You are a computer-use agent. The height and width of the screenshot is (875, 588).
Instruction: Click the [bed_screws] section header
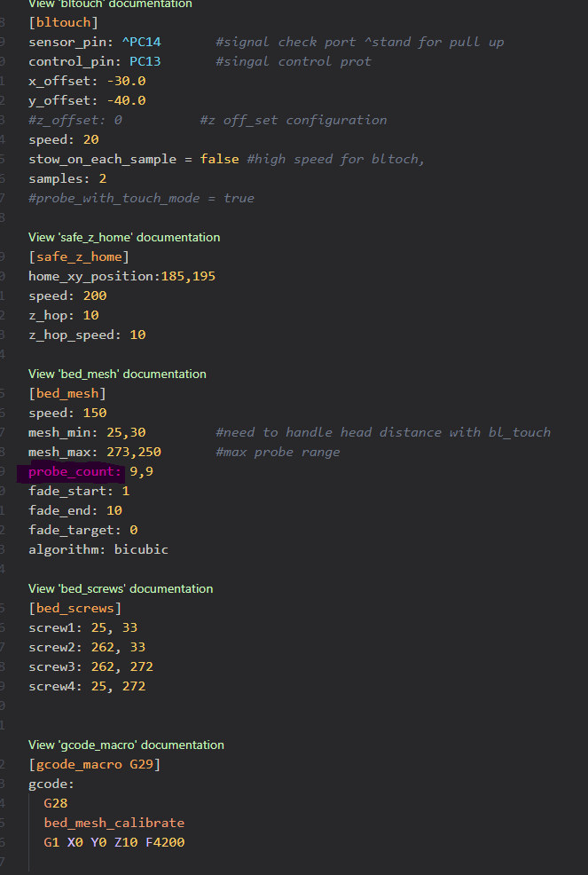coord(74,608)
